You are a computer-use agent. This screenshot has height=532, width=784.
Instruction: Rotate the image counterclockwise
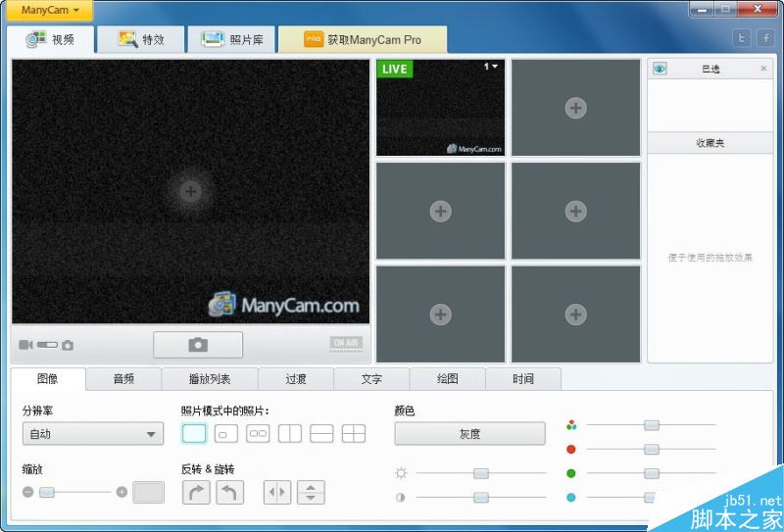coord(230,493)
